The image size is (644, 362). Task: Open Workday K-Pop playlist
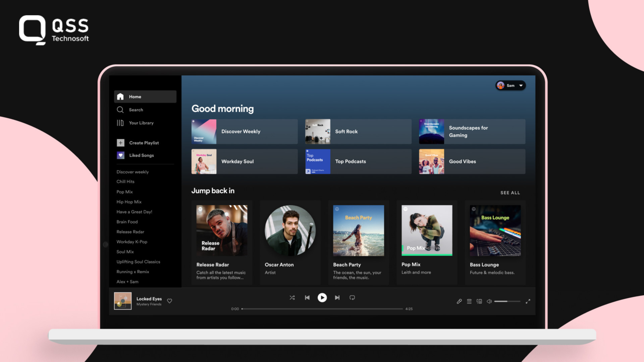132,242
